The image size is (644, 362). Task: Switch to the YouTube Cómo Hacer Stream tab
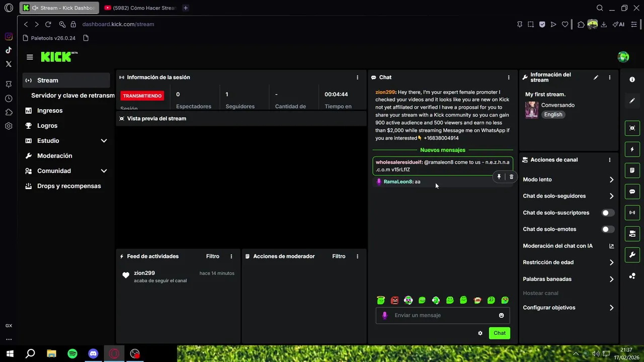tap(140, 8)
